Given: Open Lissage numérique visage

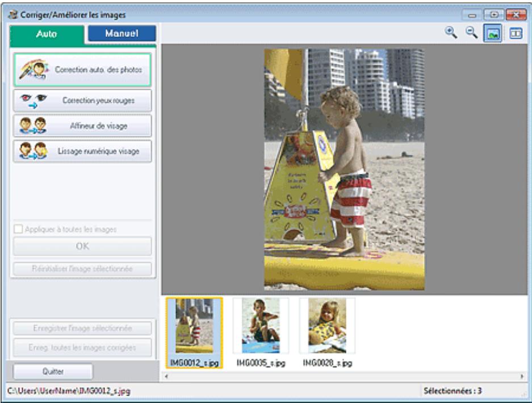Looking at the screenshot, I should tap(82, 151).
